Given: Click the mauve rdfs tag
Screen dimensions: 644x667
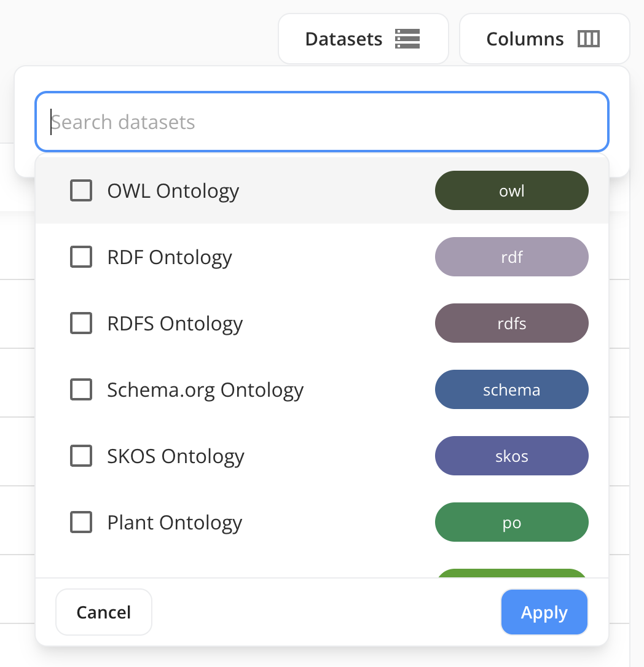Looking at the screenshot, I should coord(511,323).
